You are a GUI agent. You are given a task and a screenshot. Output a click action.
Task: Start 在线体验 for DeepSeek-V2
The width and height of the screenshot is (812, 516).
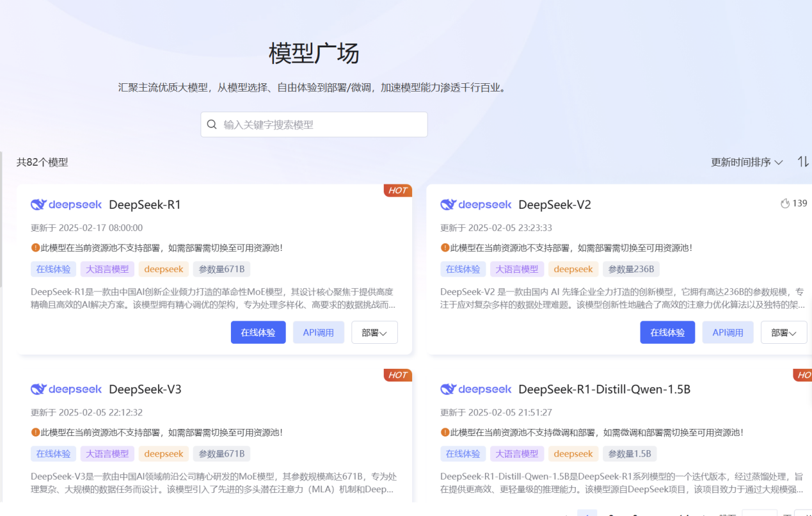pos(667,333)
